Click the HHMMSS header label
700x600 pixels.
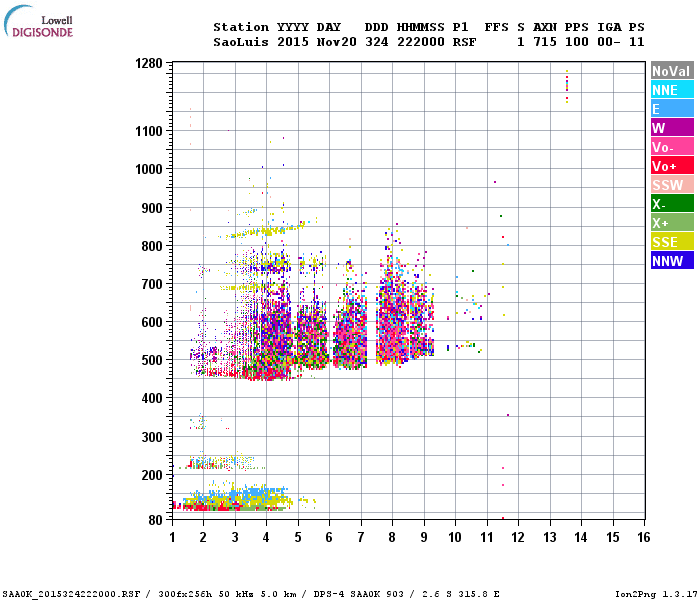pyautogui.click(x=421, y=27)
